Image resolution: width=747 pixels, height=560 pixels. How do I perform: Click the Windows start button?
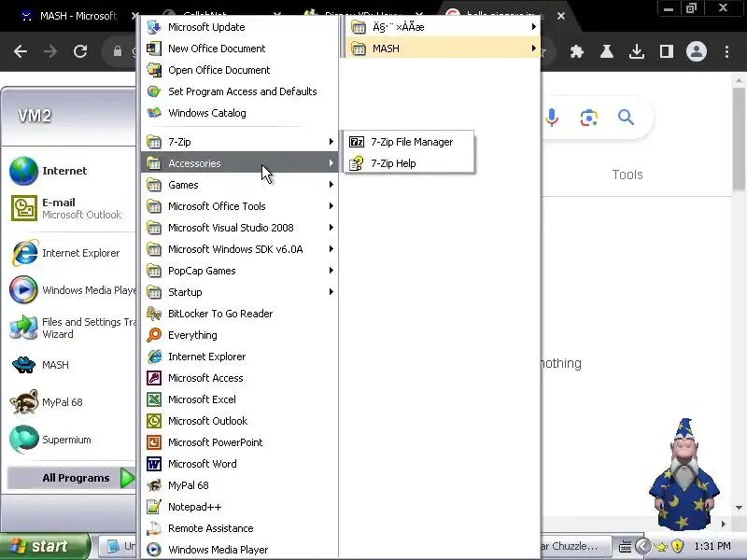tap(44, 546)
